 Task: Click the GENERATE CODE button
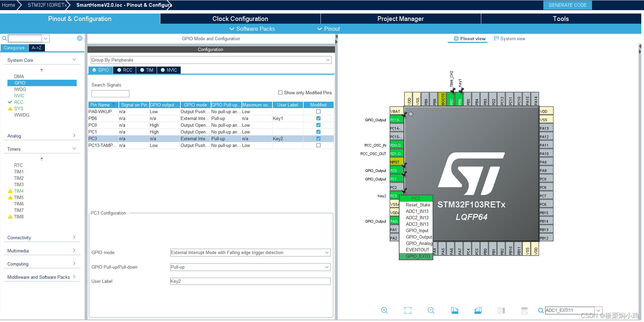click(x=567, y=5)
